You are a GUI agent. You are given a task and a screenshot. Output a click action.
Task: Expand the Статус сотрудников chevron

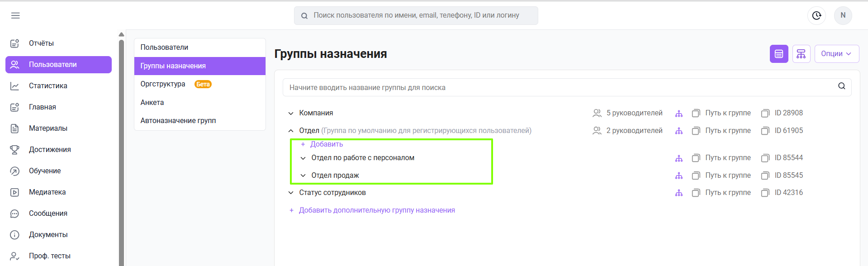[x=291, y=193]
